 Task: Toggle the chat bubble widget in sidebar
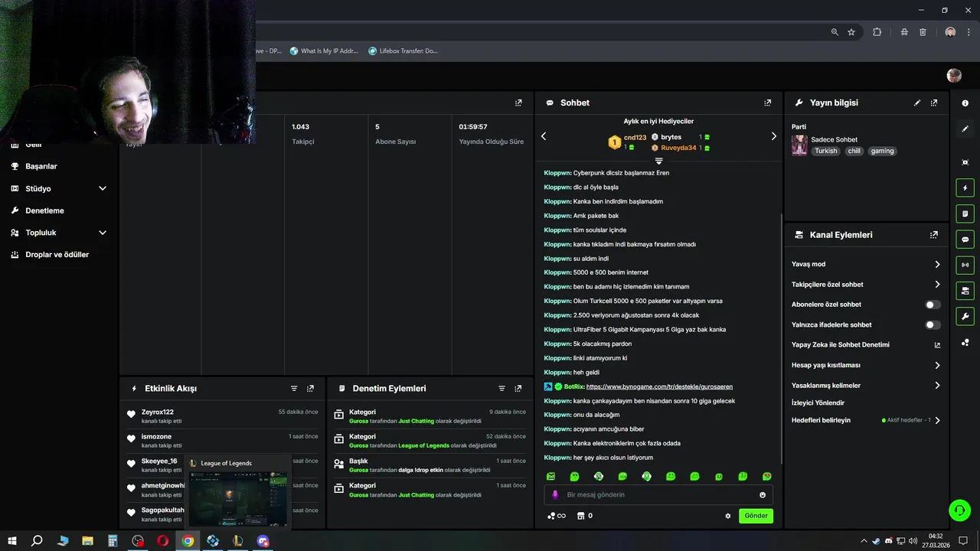[965, 240]
